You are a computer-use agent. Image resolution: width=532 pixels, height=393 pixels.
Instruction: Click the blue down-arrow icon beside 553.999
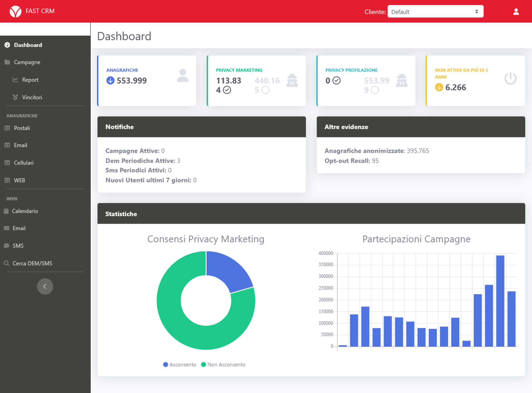(110, 80)
